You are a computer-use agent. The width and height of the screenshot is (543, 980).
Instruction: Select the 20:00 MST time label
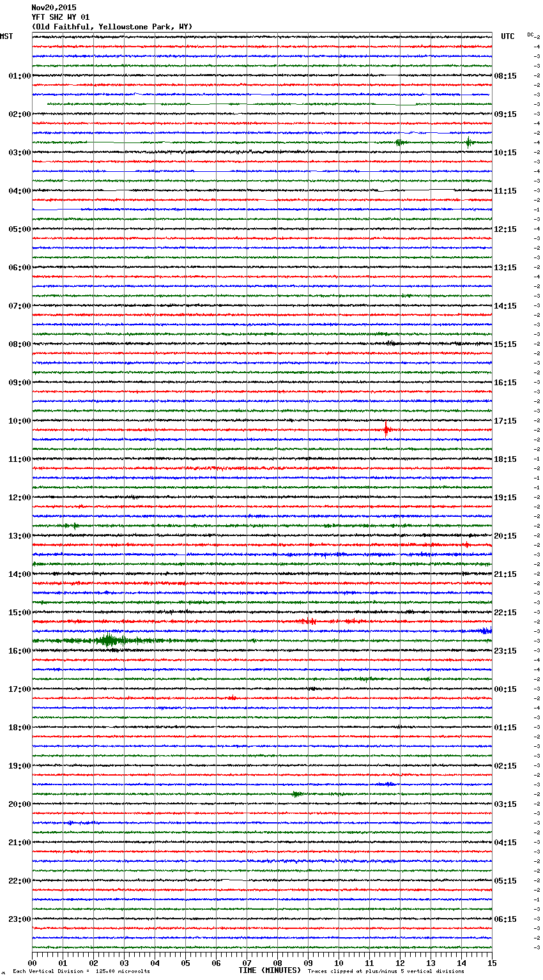coord(20,804)
